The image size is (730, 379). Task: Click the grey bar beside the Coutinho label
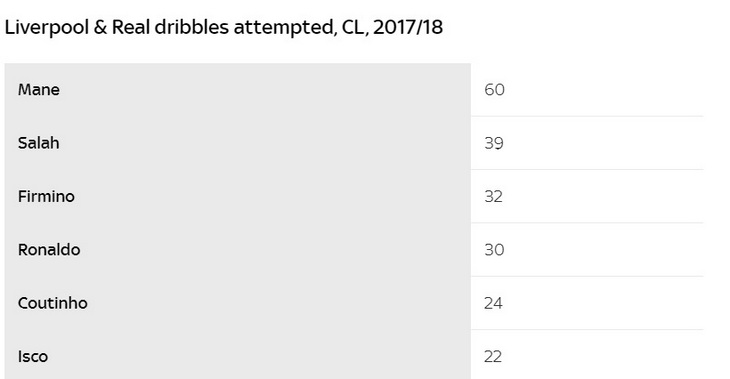pyautogui.click(x=237, y=303)
